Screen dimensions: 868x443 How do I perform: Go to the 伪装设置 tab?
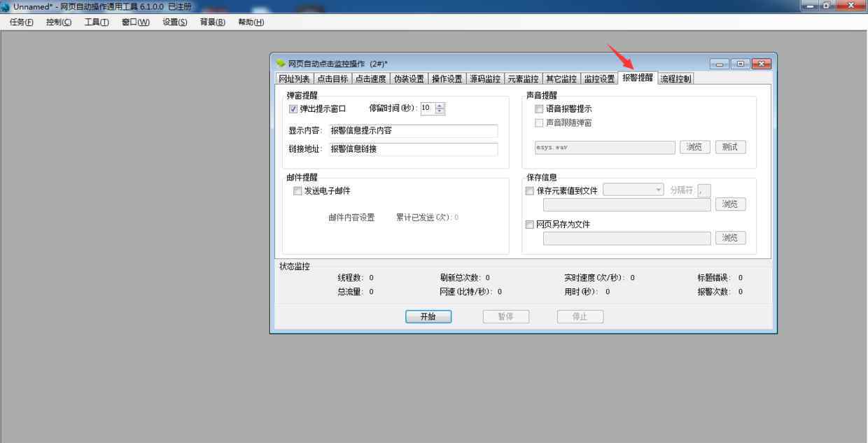409,79
